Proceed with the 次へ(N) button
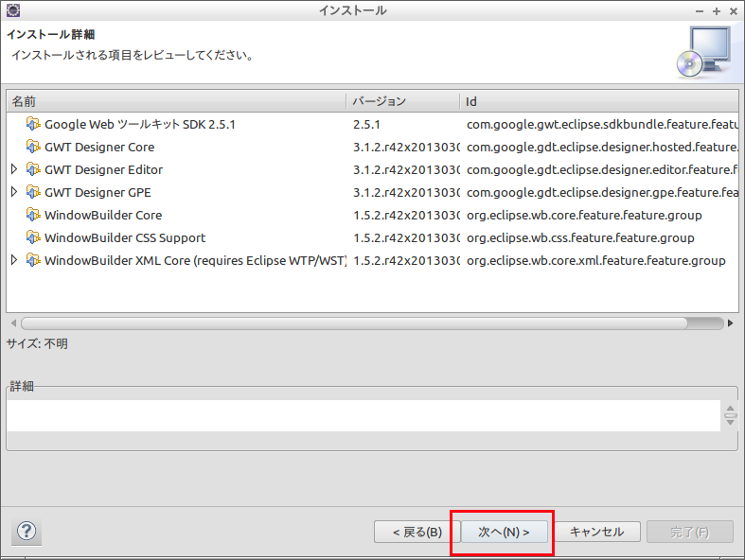 pos(504,532)
